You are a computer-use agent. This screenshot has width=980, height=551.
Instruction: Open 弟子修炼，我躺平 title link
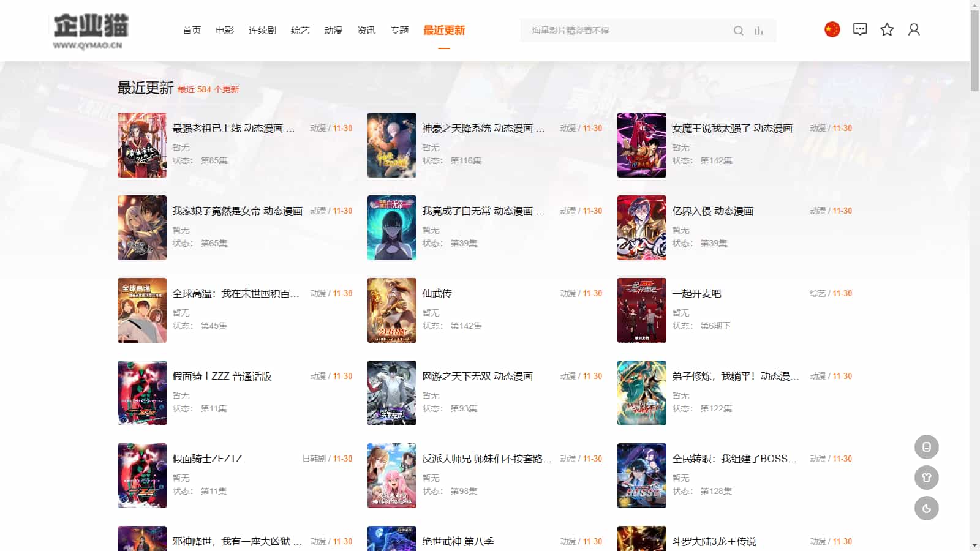click(736, 377)
